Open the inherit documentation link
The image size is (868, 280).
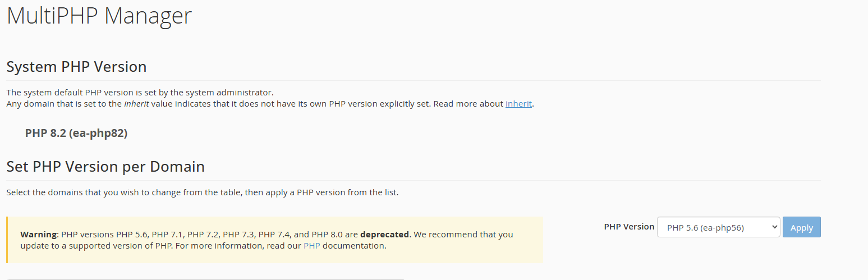pyautogui.click(x=518, y=104)
